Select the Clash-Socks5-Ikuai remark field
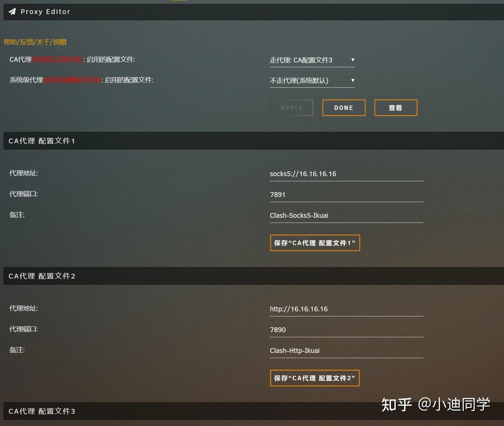Image resolution: width=504 pixels, height=426 pixels. coord(346,215)
